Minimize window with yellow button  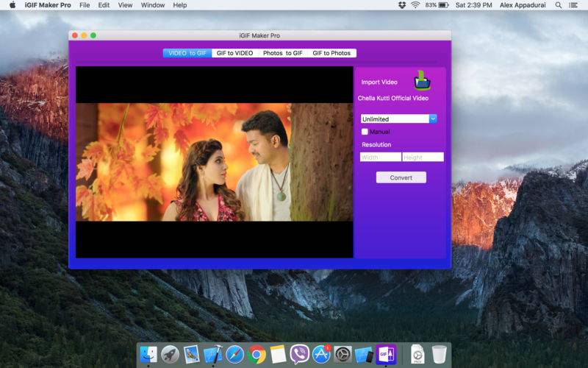click(84, 35)
